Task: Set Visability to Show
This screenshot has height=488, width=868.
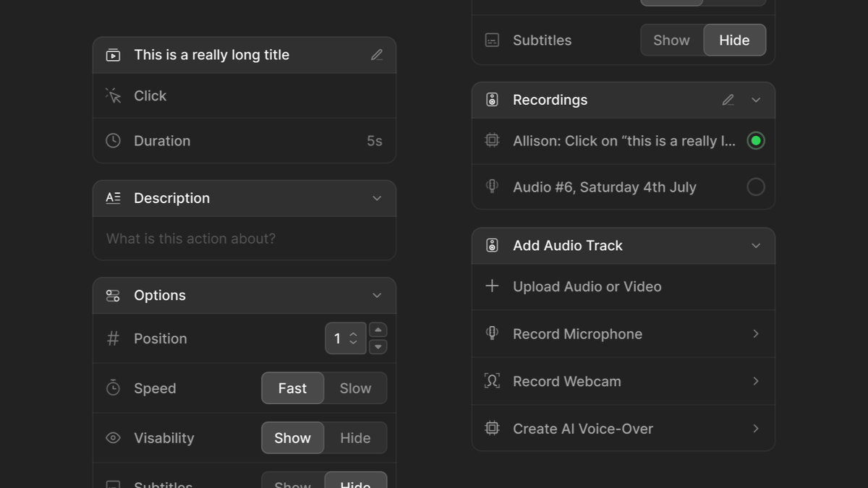Action: click(x=292, y=438)
